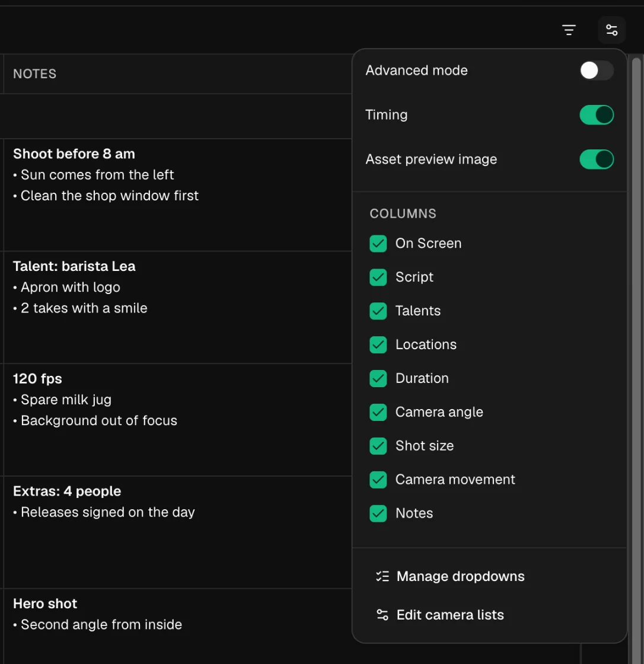Select 'Extras: 4 people' note heading
The width and height of the screenshot is (644, 664).
click(67, 491)
